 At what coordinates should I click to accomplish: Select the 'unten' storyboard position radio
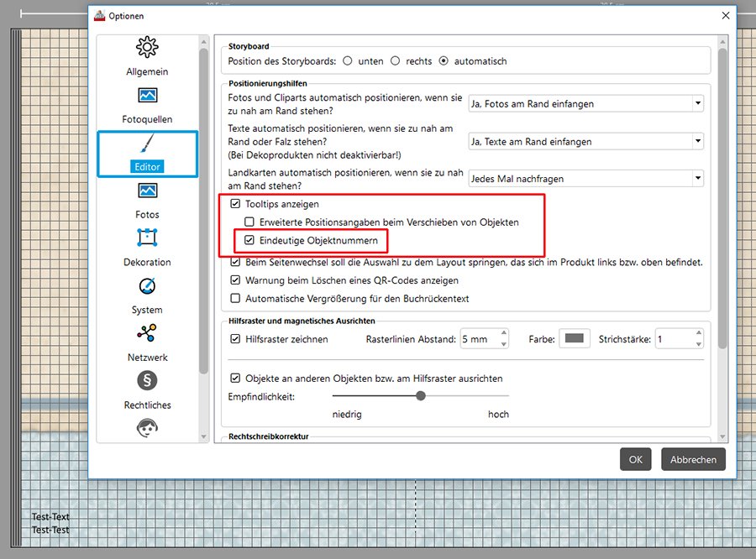347,61
